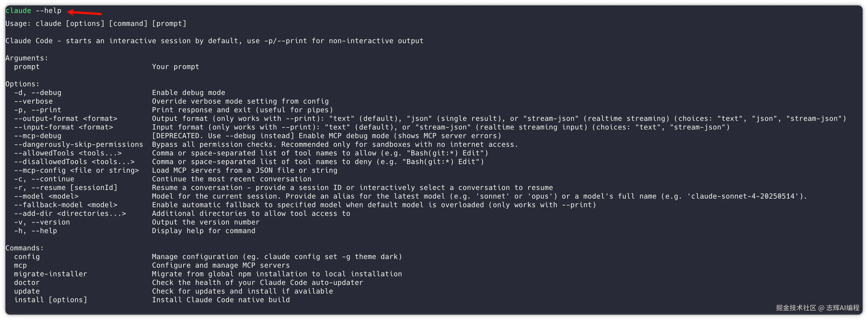This screenshot has width=868, height=320.
Task: Click the '--output-format <format>' option
Action: 66,119
